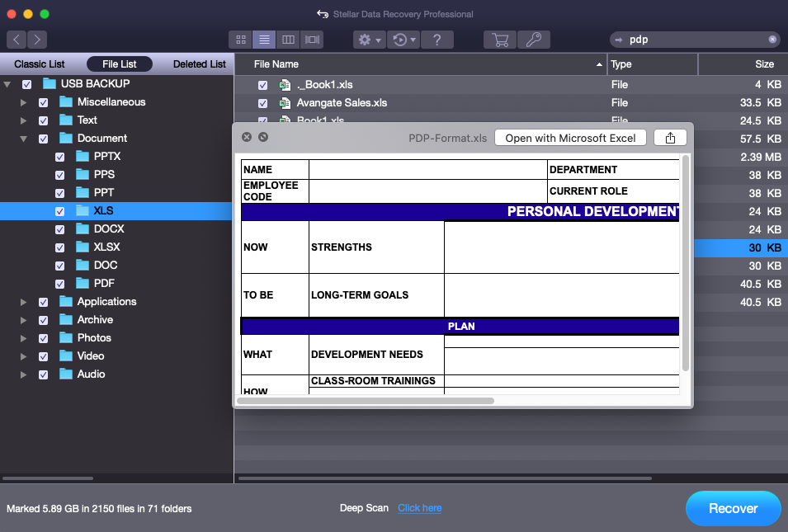Image resolution: width=788 pixels, height=532 pixels.
Task: Select the File List tab
Action: 120,64
